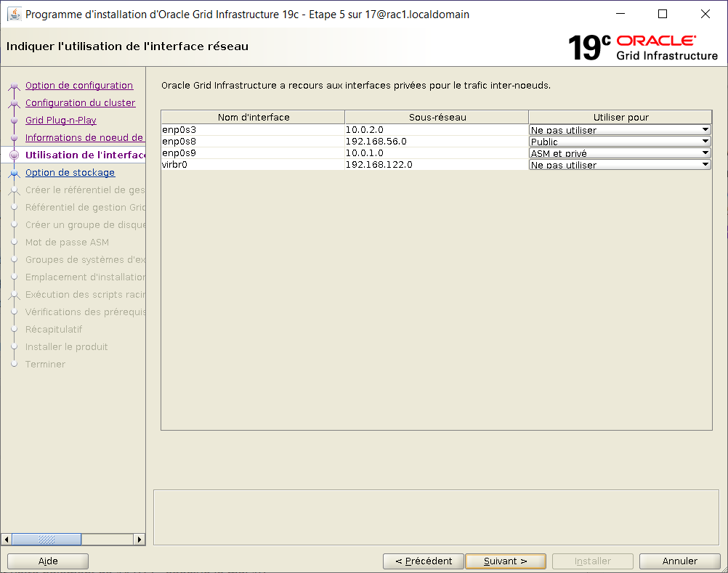Viewport: 728px width, 573px height.
Task: Click the 192.168.56.0 subnet cell
Action: tap(437, 142)
